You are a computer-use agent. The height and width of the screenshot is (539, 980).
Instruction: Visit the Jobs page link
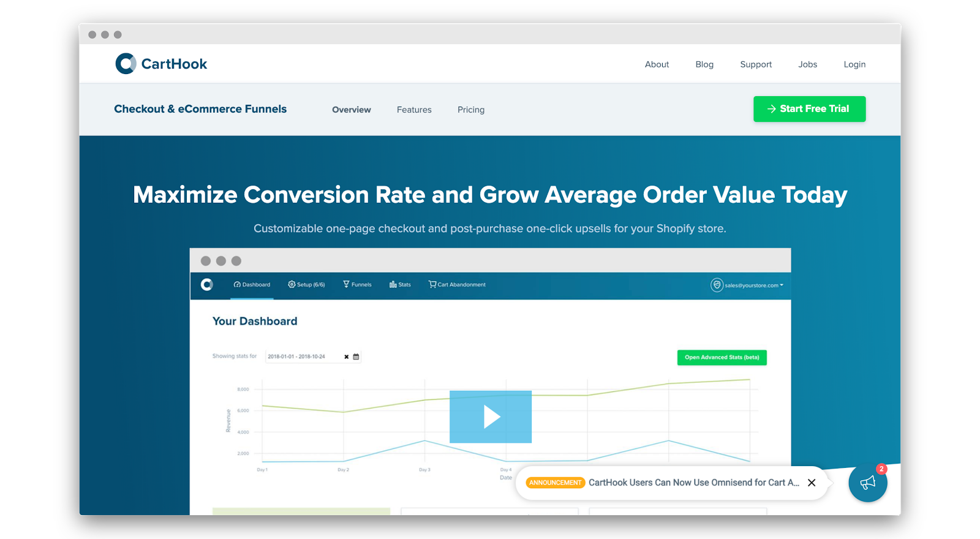tap(807, 64)
